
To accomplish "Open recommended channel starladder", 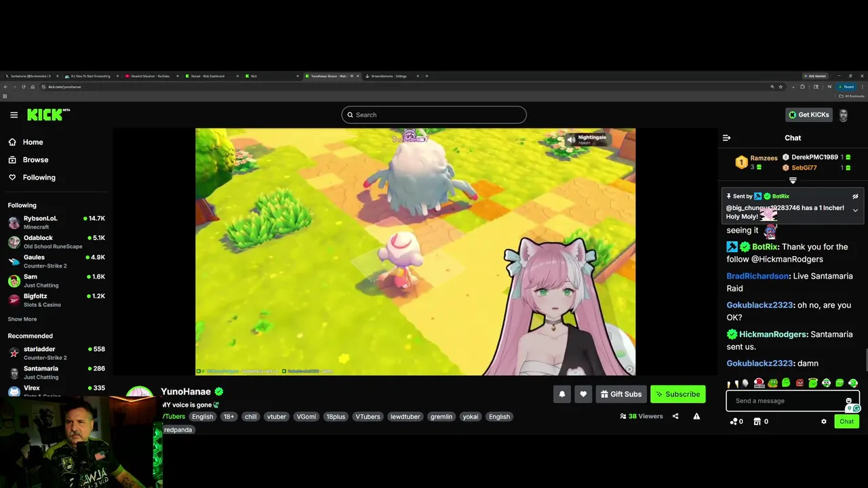I will [x=56, y=353].
